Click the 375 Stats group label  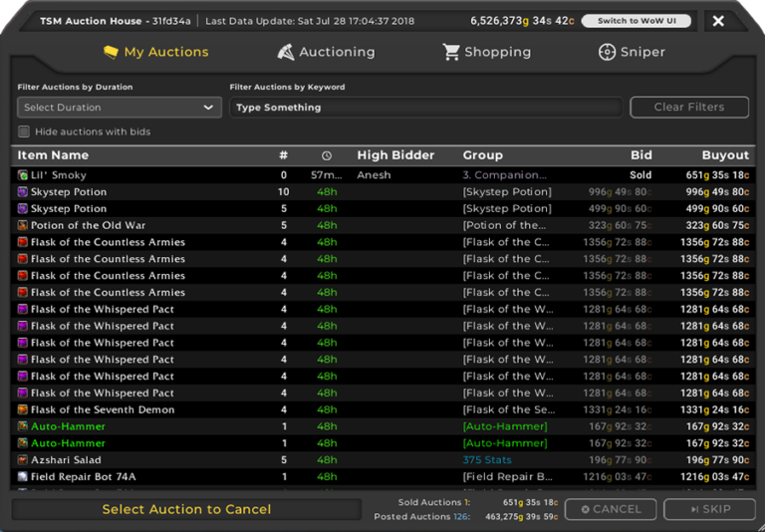pos(487,460)
